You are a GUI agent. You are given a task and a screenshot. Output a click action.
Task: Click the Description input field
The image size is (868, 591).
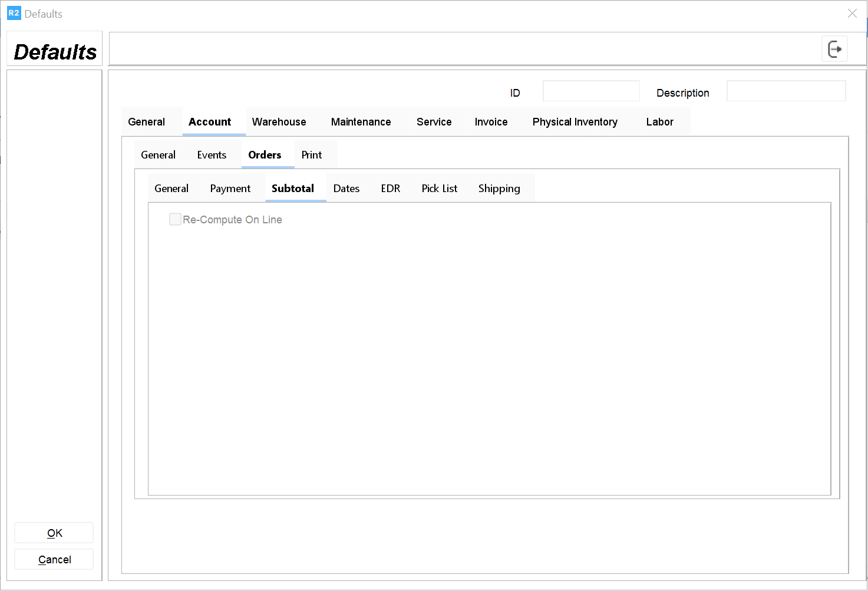tap(786, 91)
